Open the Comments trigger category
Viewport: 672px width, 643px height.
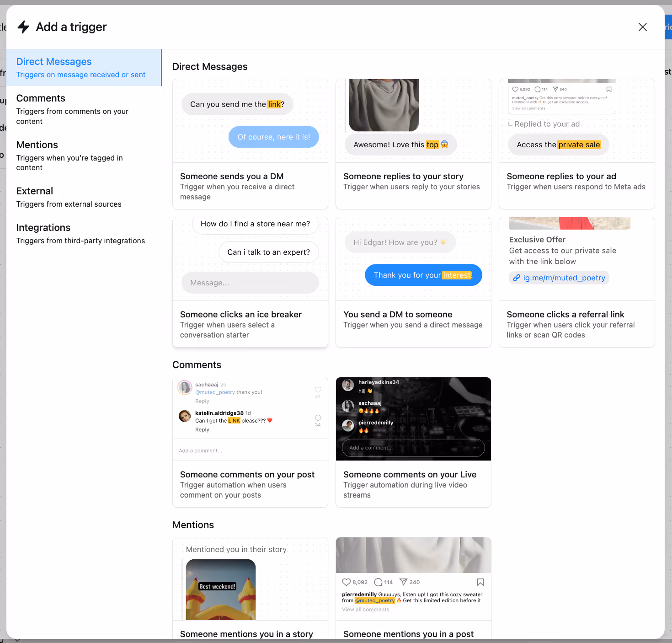pos(84,109)
